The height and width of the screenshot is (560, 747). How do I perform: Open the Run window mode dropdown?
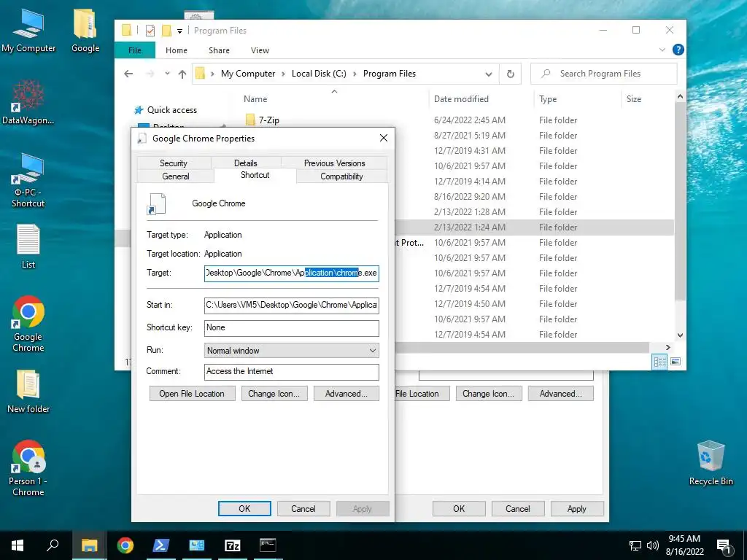click(x=373, y=351)
